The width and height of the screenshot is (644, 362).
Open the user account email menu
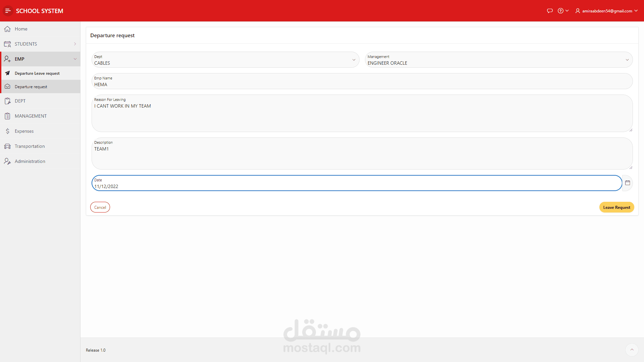coord(607,11)
